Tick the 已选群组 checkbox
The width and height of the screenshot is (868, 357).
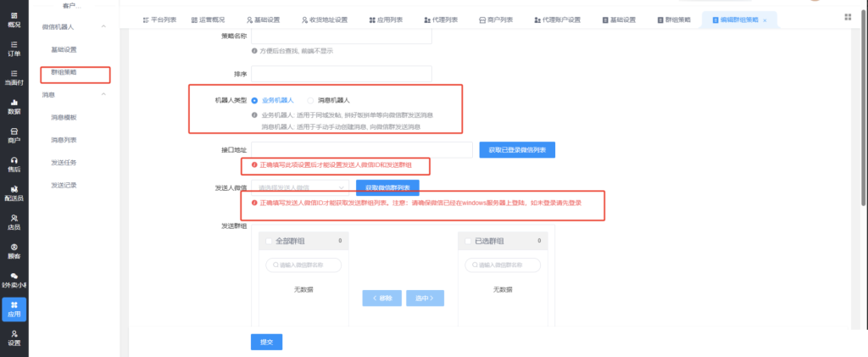pos(469,242)
